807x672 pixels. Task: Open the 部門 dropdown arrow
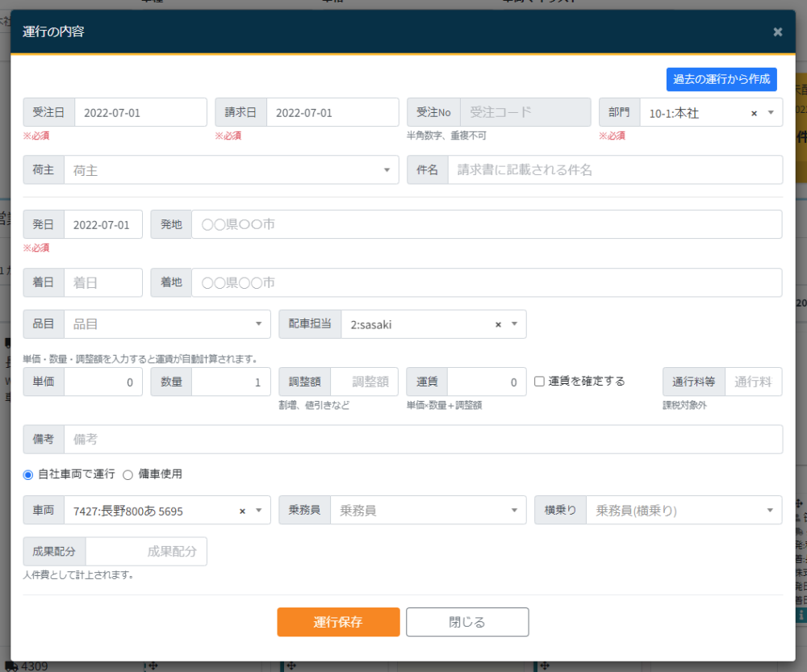pyautogui.click(x=770, y=113)
